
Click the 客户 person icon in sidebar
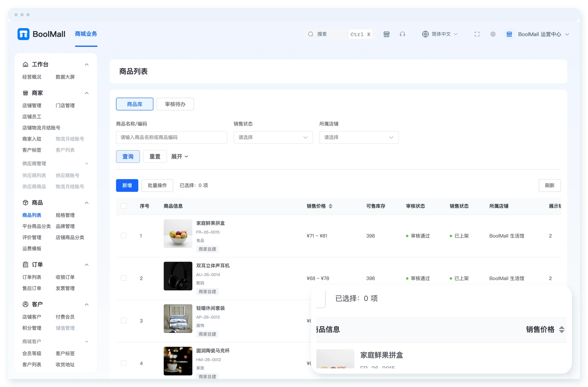25,304
